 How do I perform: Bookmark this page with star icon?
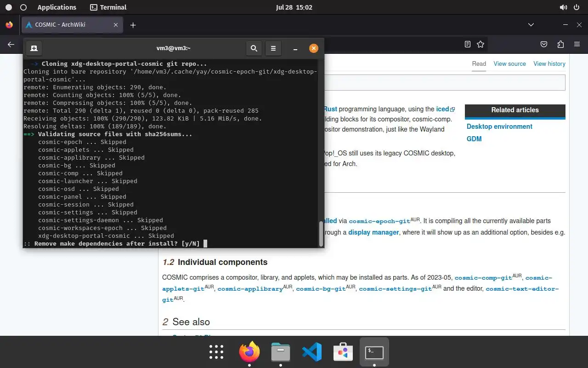click(x=481, y=44)
